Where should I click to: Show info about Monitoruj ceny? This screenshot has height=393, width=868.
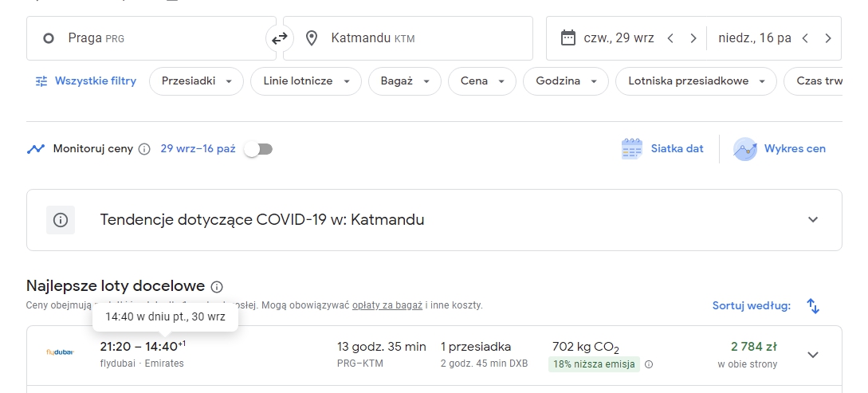[x=144, y=149]
